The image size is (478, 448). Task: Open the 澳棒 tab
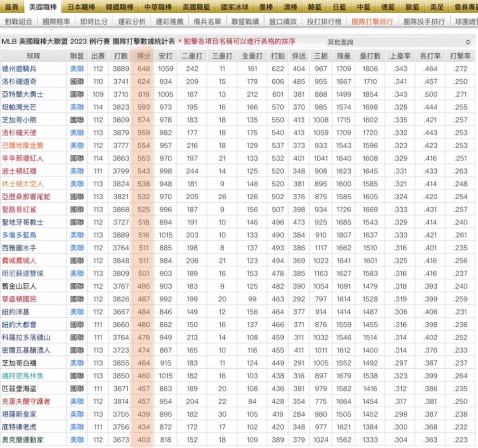pyautogui.click(x=290, y=7)
